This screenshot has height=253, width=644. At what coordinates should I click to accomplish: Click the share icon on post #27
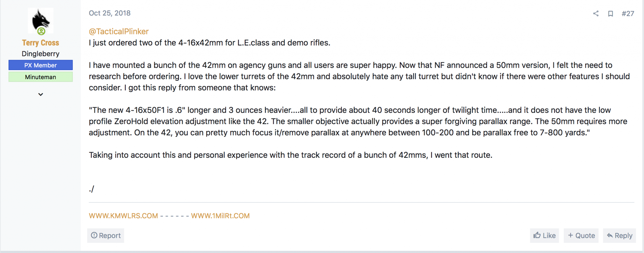pyautogui.click(x=596, y=14)
